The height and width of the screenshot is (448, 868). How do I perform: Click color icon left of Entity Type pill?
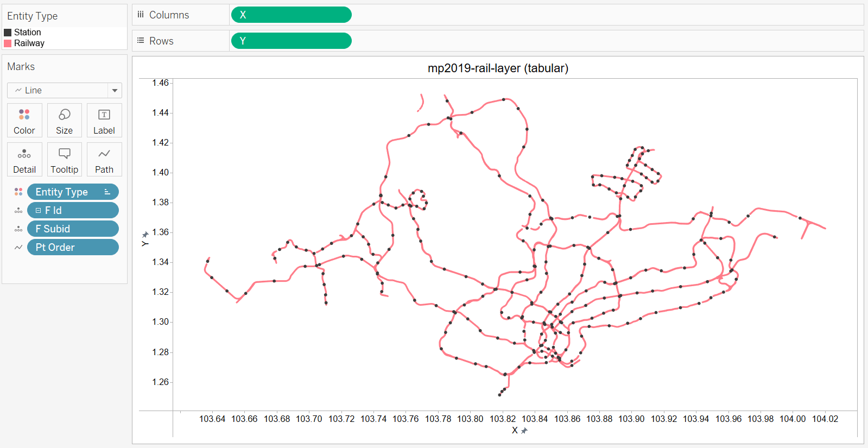click(x=18, y=192)
